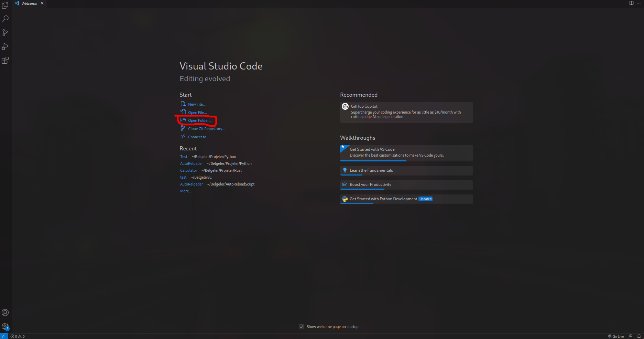Open recent test folder in Belgeler/C
The height and width of the screenshot is (339, 644).
pyautogui.click(x=183, y=177)
